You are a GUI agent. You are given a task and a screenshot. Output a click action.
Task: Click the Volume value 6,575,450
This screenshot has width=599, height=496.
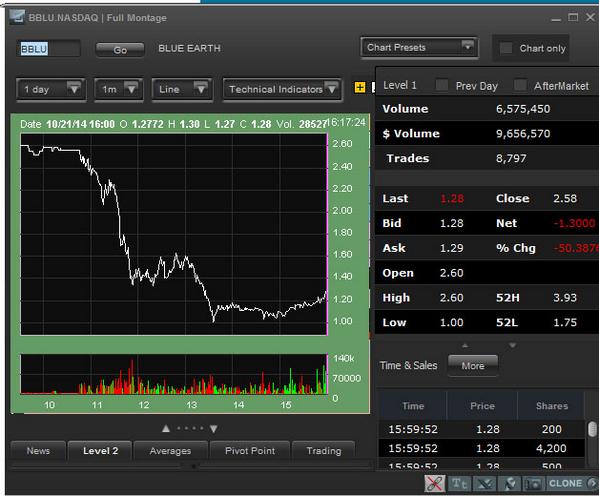(523, 109)
